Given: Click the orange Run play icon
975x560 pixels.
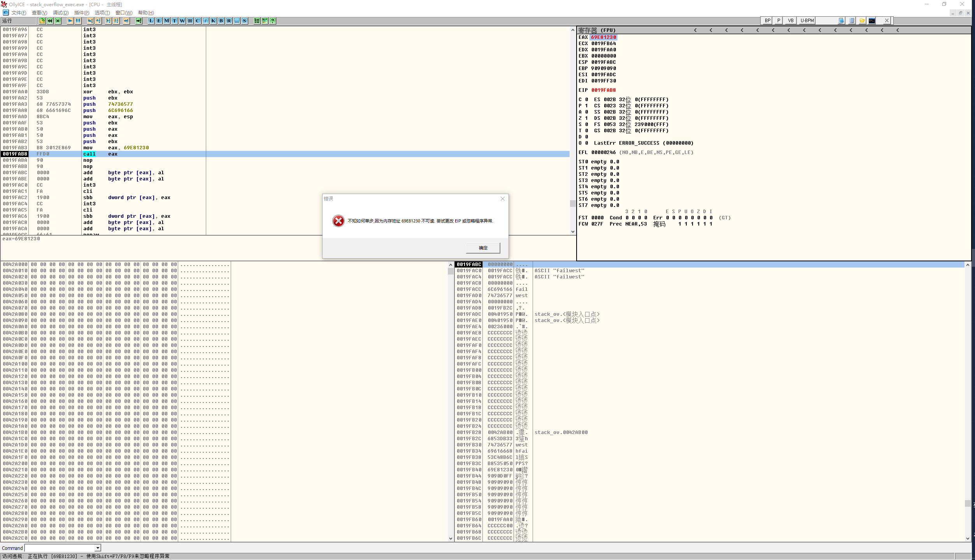Looking at the screenshot, I should click(x=70, y=21).
